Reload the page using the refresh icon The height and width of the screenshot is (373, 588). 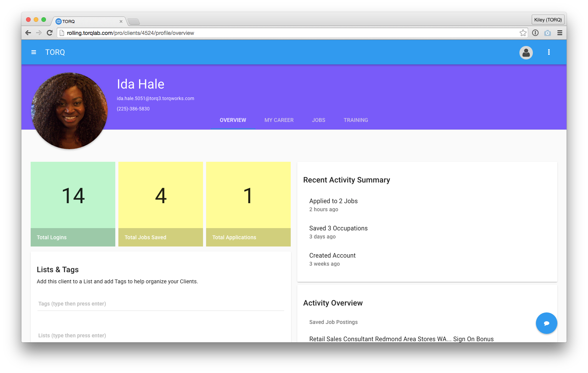(49, 33)
